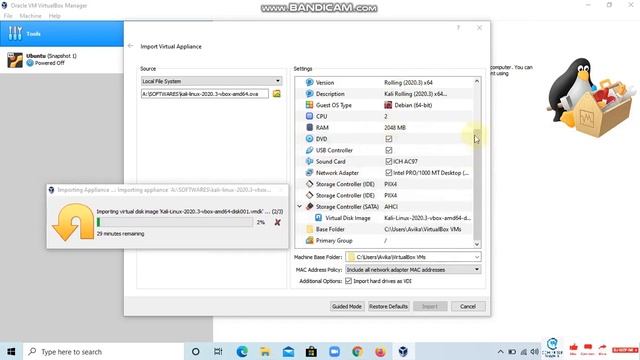Open the Mail app from the taskbar
Image resolution: width=640 pixels, height=360 pixels.
pos(289,351)
